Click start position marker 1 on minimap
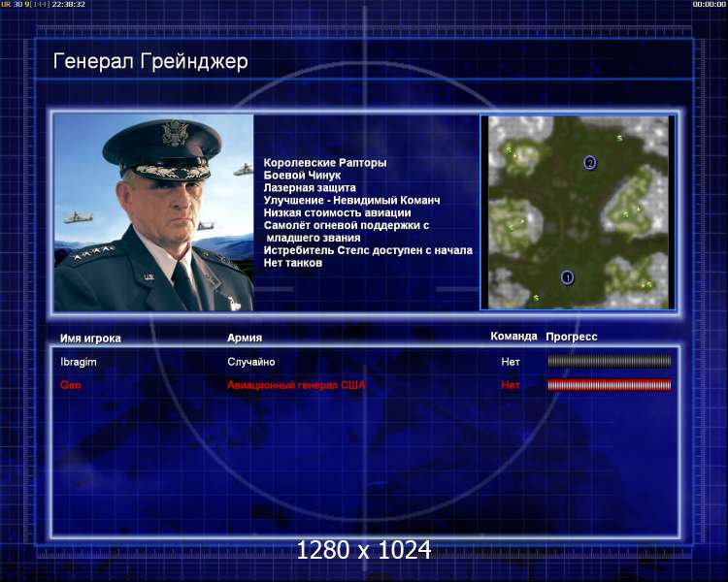 click(567, 277)
